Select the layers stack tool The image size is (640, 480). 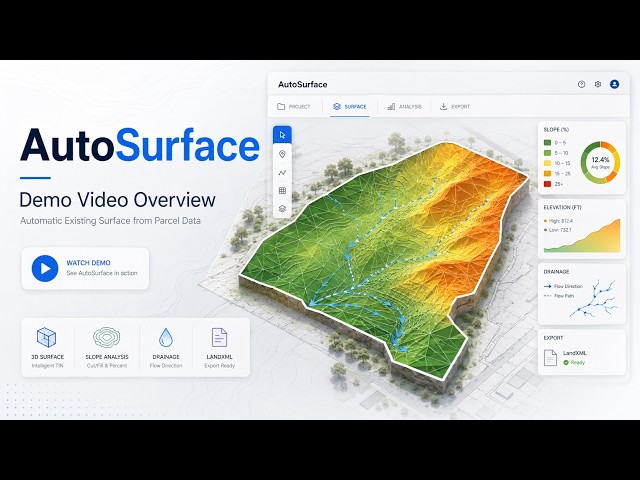282,209
